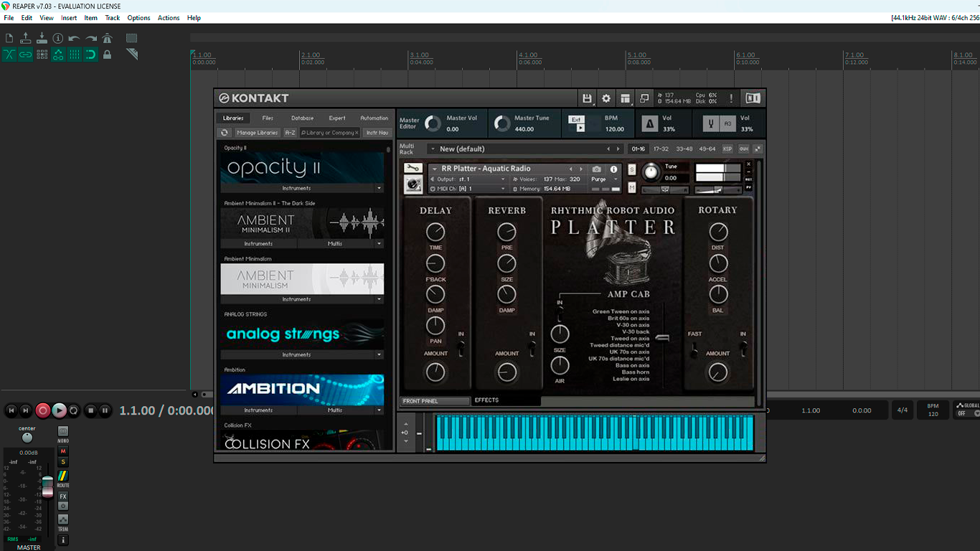Open the RR Platter instrument name dropdown arrow
The image size is (980, 551).
pyautogui.click(x=434, y=169)
